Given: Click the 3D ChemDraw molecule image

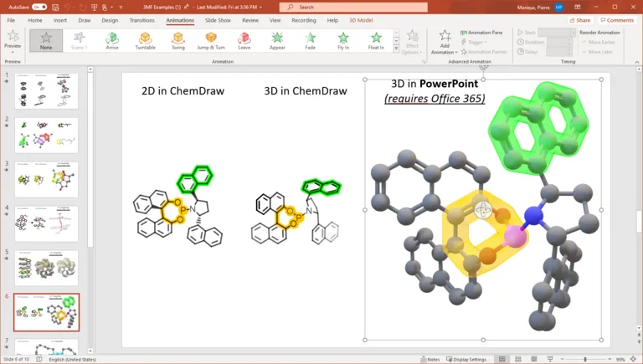Looking at the screenshot, I should pyautogui.click(x=296, y=212).
